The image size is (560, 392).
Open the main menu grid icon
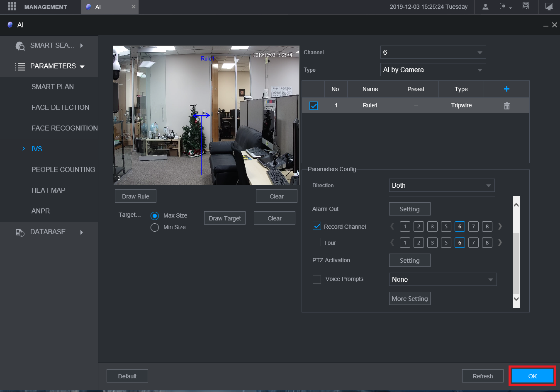(12, 7)
